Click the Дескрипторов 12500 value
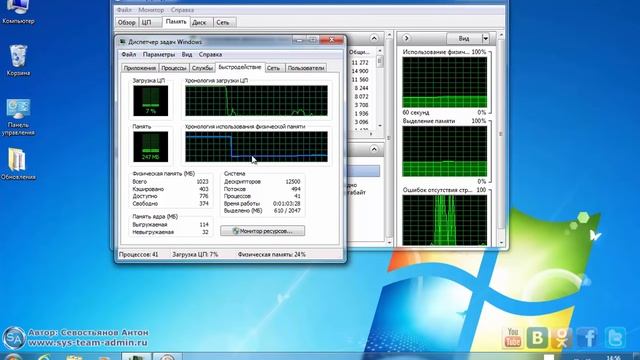The width and height of the screenshot is (640, 360). click(x=293, y=182)
